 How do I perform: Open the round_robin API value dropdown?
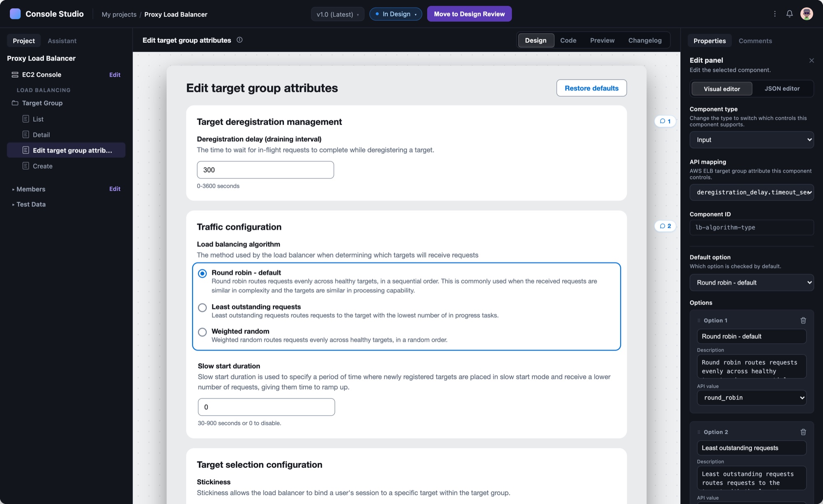coord(751,398)
